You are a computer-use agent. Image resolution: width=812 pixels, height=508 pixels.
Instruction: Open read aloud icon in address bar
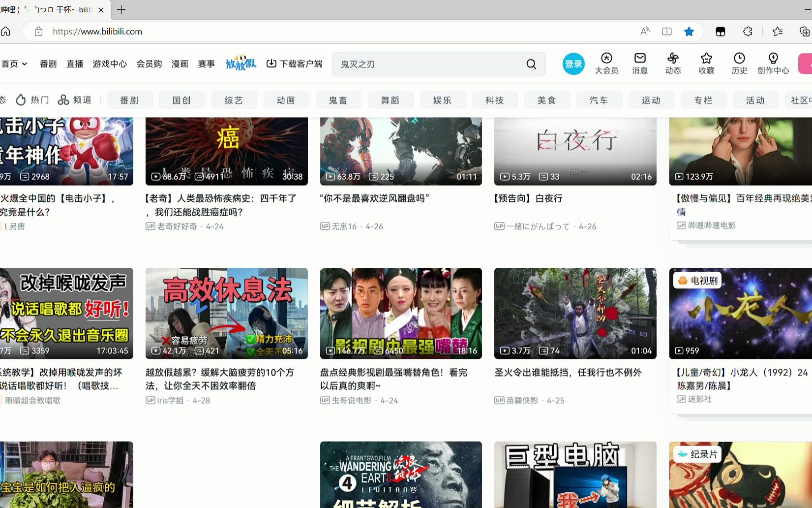click(x=645, y=32)
